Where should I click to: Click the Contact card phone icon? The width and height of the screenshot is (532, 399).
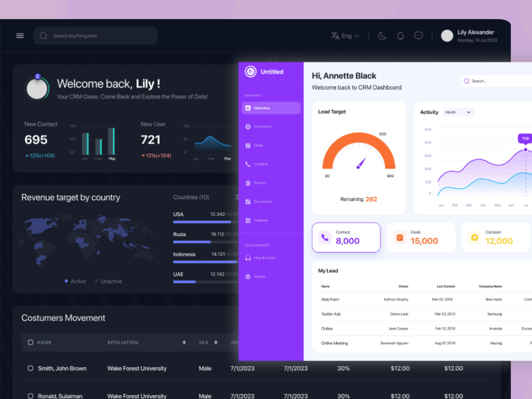[325, 237]
